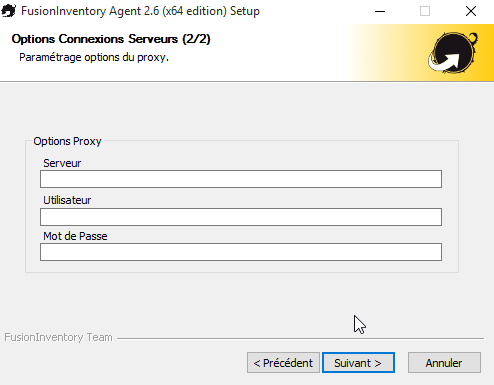Click the empty area inside Options Proxy group
This screenshot has width=494, height=385.
242,266
